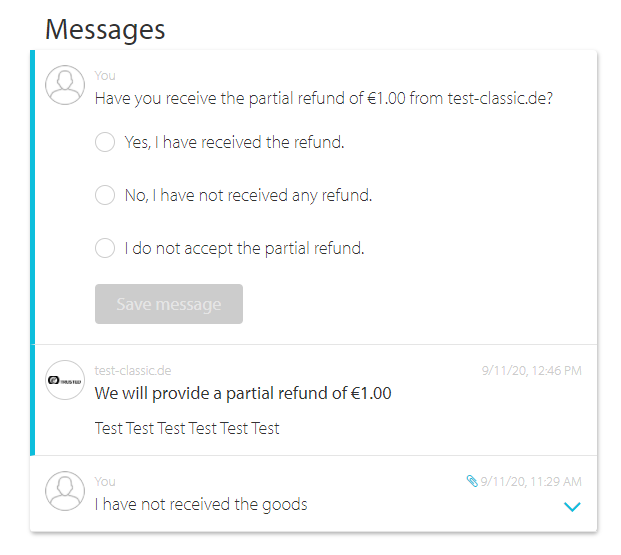Click the 9/11/20, 11:29 AM timestamp
The width and height of the screenshot is (621, 555).
(531, 481)
